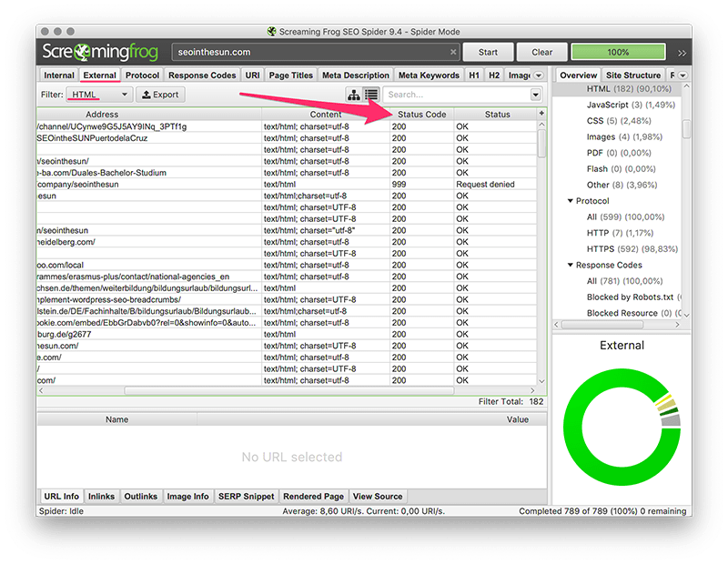
Task: Sort by the Content column header
Action: click(x=326, y=115)
